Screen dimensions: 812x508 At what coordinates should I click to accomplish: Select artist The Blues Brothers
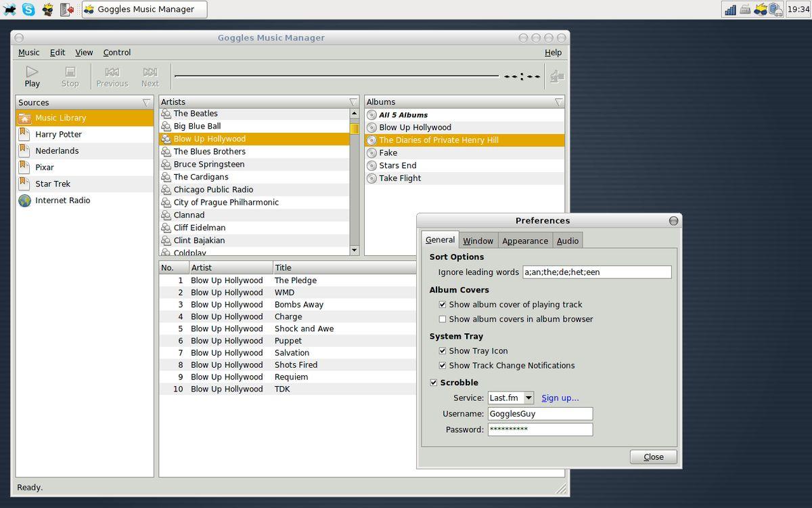click(x=254, y=152)
